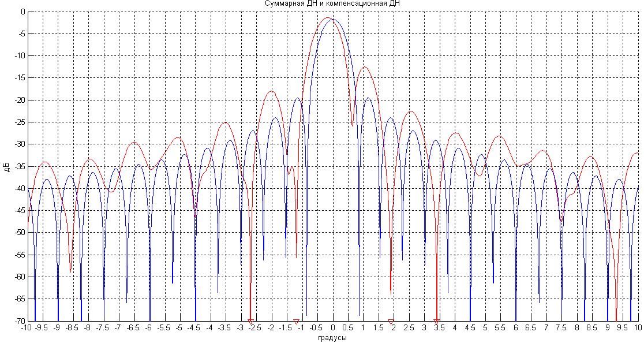Click the red triangle marker near 3.4 degrees
Screen dimensions: 644x343
coord(437,321)
